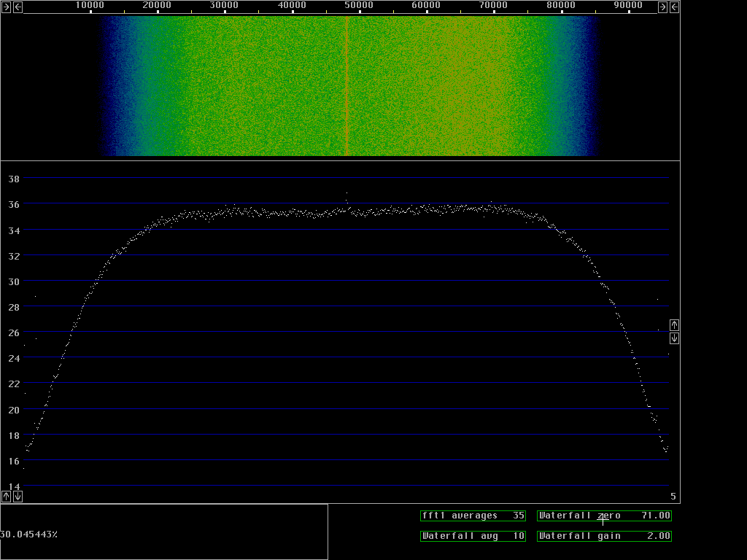Click the 90000 frequency scale label
Image resolution: width=747 pixels, height=560 pixels.
tap(628, 5)
